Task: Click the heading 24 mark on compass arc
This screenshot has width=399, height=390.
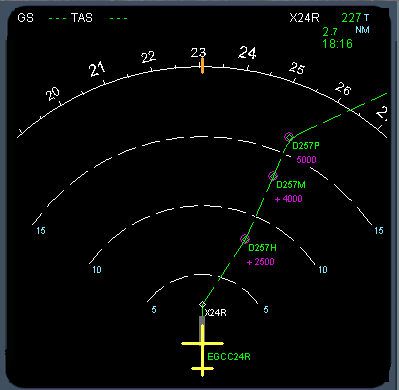Action: tap(247, 53)
